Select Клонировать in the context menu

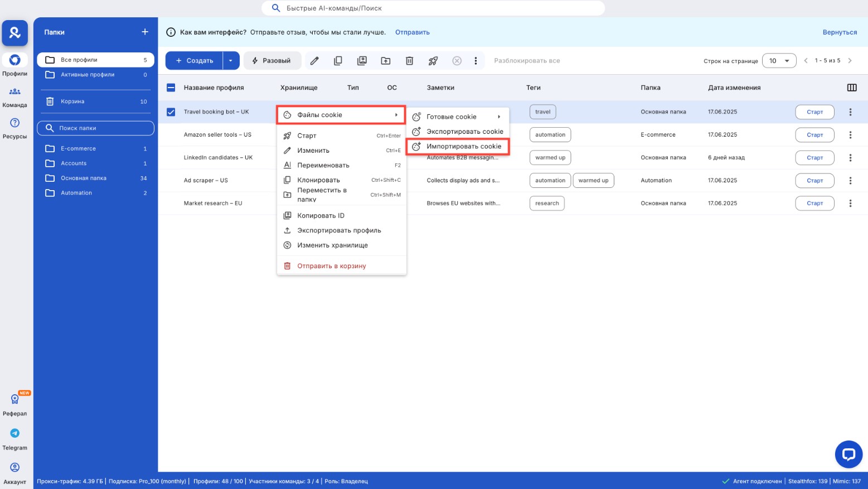[318, 180]
